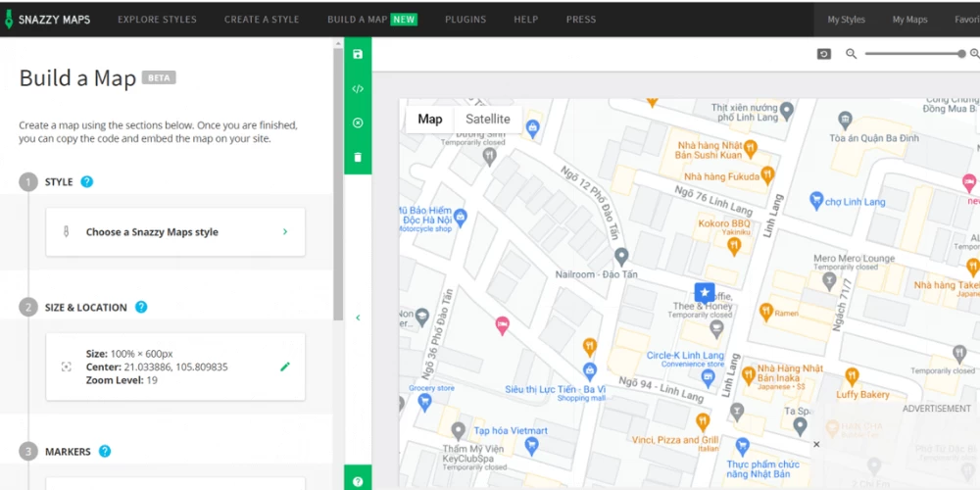The height and width of the screenshot is (490, 980).
Task: Delete the map with trash icon
Action: (x=358, y=157)
